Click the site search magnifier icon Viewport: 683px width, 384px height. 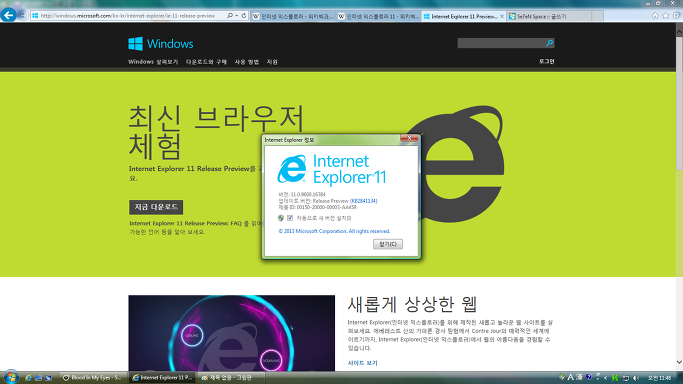[549, 43]
